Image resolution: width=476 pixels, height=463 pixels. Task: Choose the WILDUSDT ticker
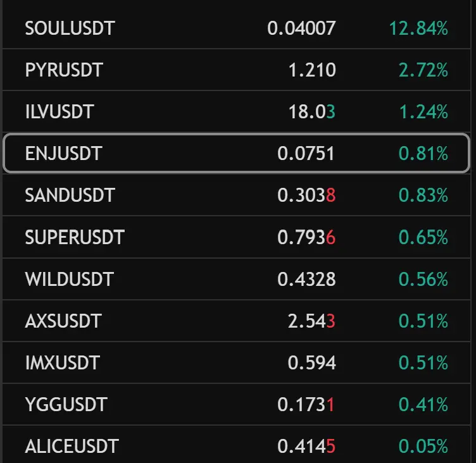(70, 279)
